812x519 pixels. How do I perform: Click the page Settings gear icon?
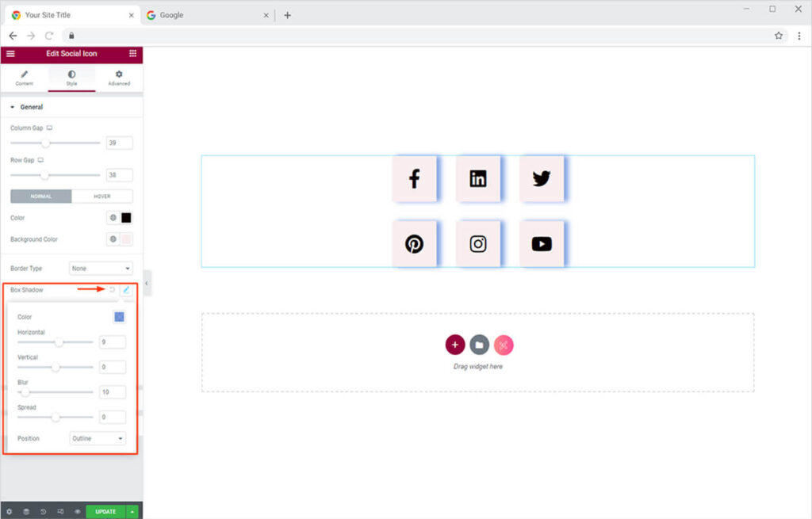click(10, 512)
